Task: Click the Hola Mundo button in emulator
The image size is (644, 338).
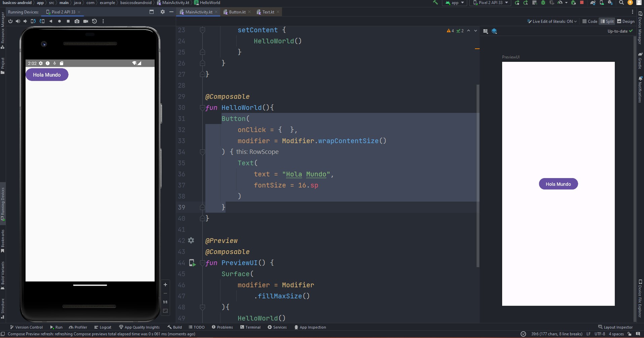Action: tap(47, 75)
